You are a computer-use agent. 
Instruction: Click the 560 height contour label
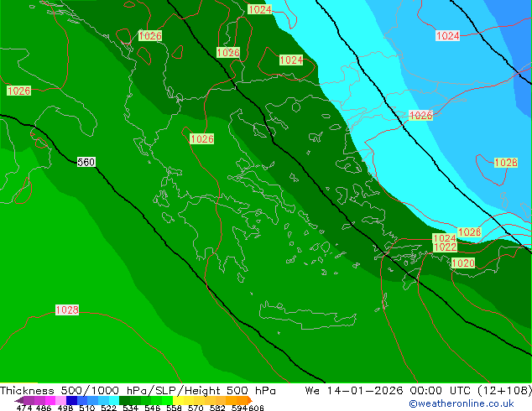(86, 162)
